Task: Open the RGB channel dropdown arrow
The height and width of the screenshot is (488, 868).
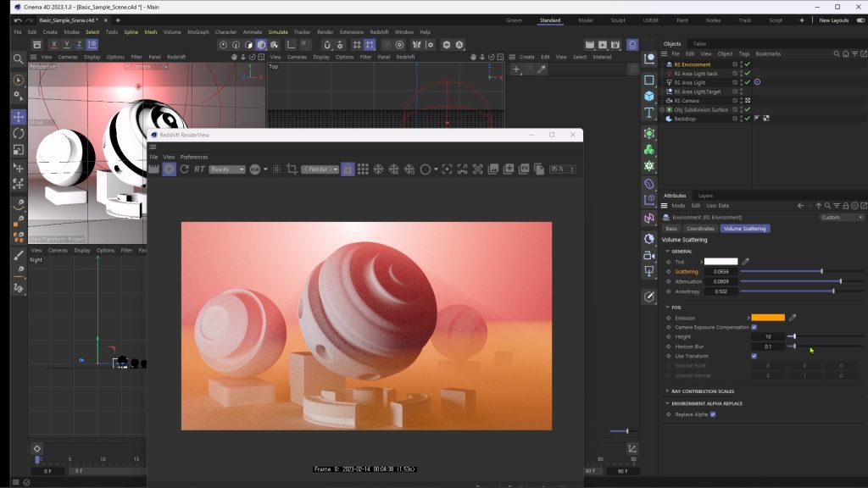Action: pyautogui.click(x=265, y=169)
